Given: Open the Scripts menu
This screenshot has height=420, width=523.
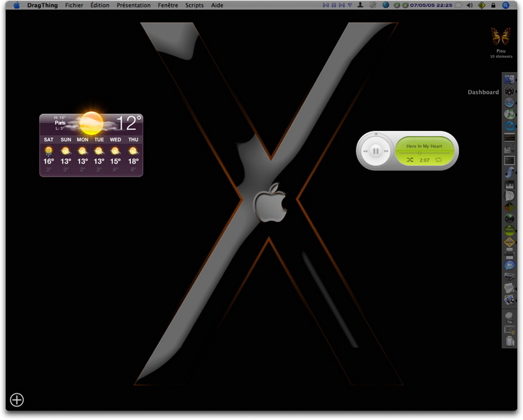Looking at the screenshot, I should point(194,5).
